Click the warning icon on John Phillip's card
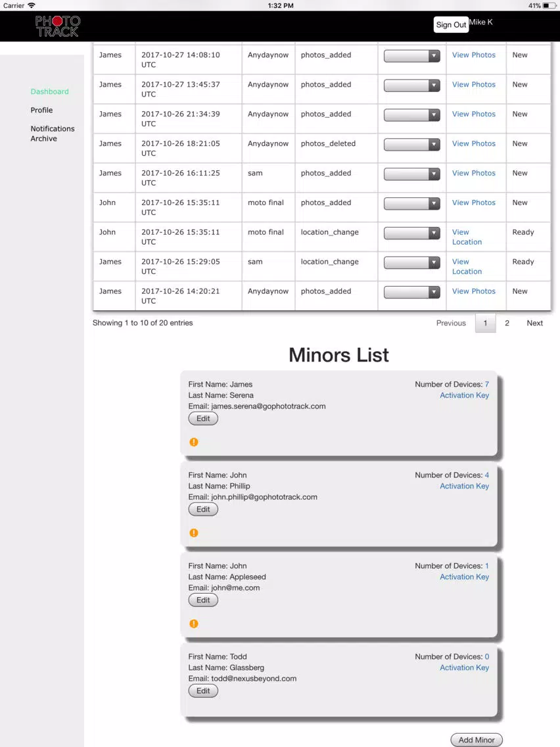The height and width of the screenshot is (747, 560). click(194, 533)
